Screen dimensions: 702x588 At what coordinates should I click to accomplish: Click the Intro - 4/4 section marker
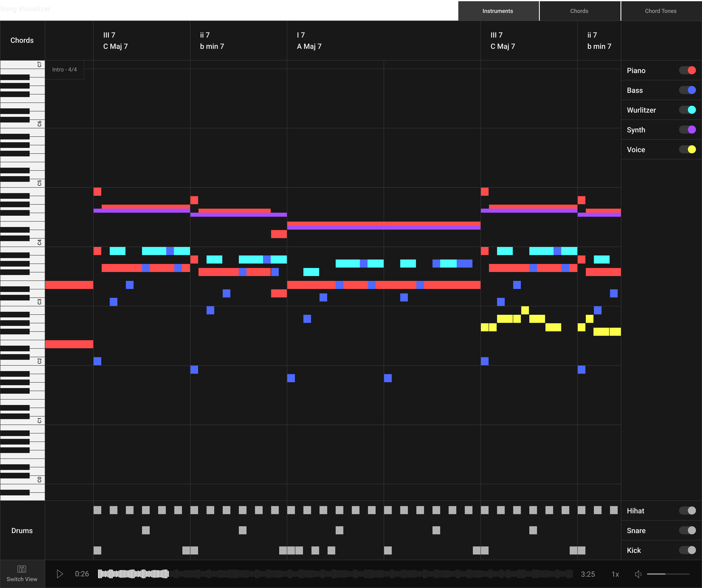point(65,70)
